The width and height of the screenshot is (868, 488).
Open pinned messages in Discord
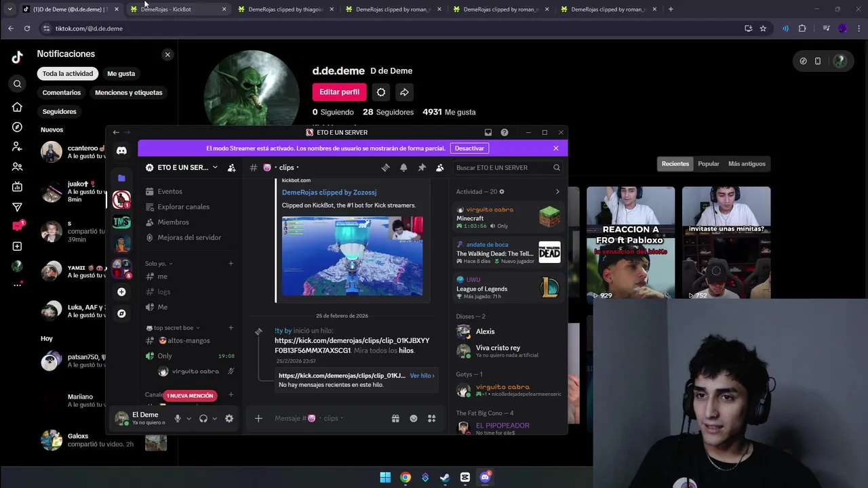coord(422,167)
